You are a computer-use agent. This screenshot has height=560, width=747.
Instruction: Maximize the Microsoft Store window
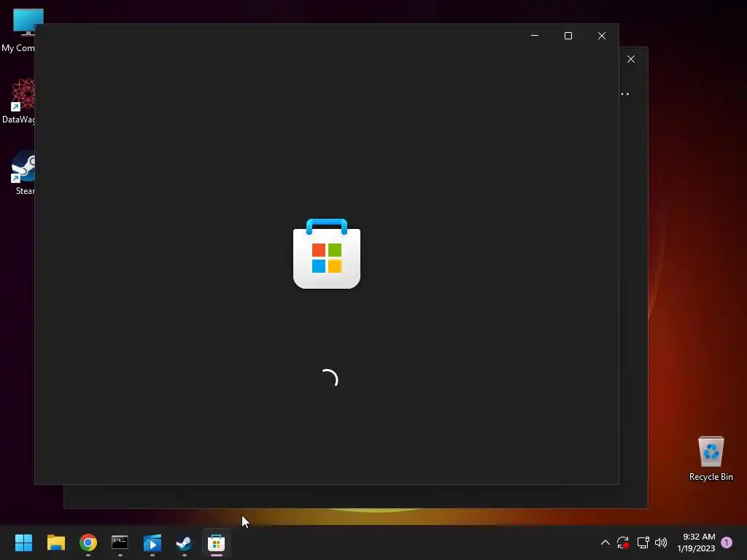pos(568,36)
